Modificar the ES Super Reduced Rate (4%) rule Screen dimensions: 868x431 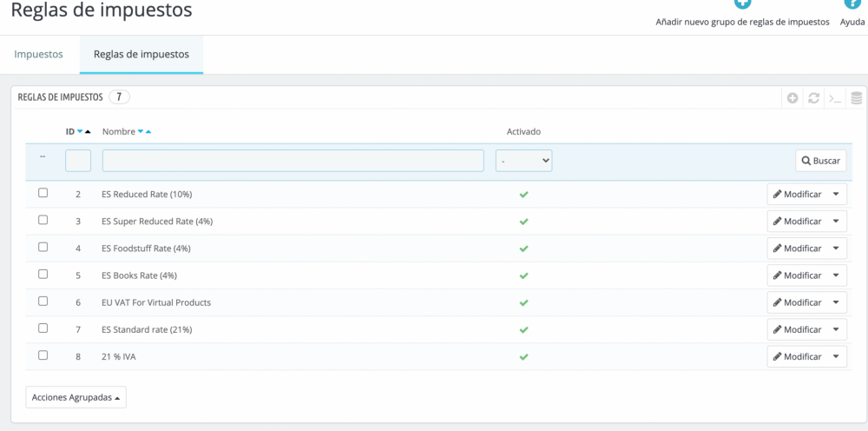797,221
